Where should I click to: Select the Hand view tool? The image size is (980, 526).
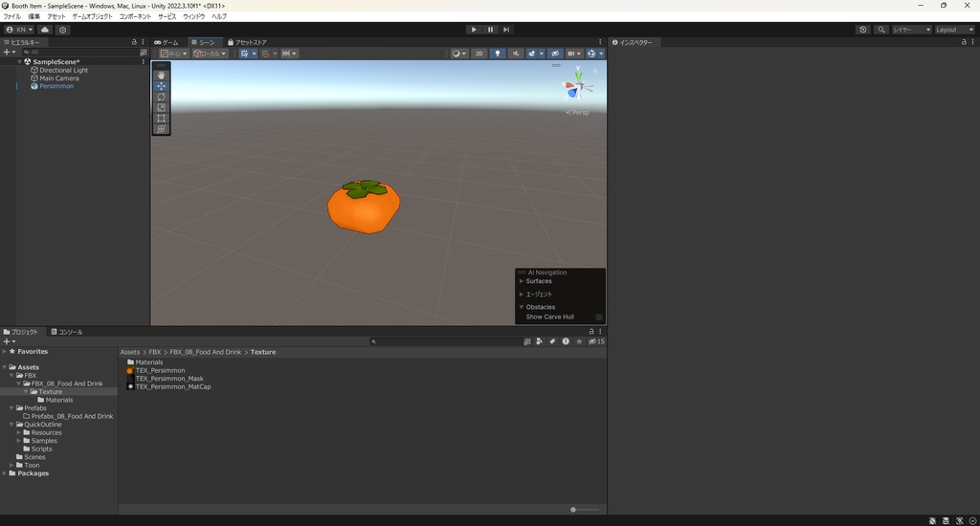coord(161,75)
